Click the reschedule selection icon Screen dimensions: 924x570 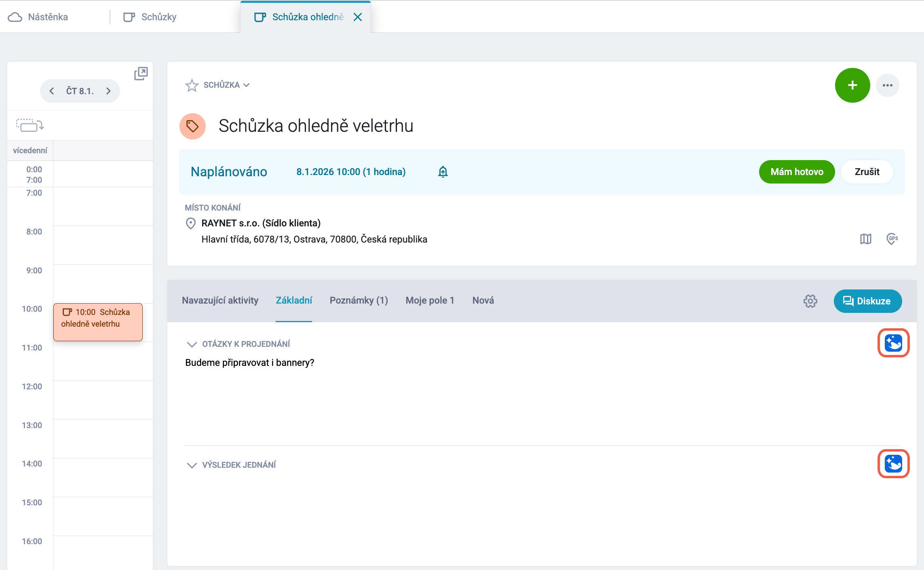tap(30, 125)
